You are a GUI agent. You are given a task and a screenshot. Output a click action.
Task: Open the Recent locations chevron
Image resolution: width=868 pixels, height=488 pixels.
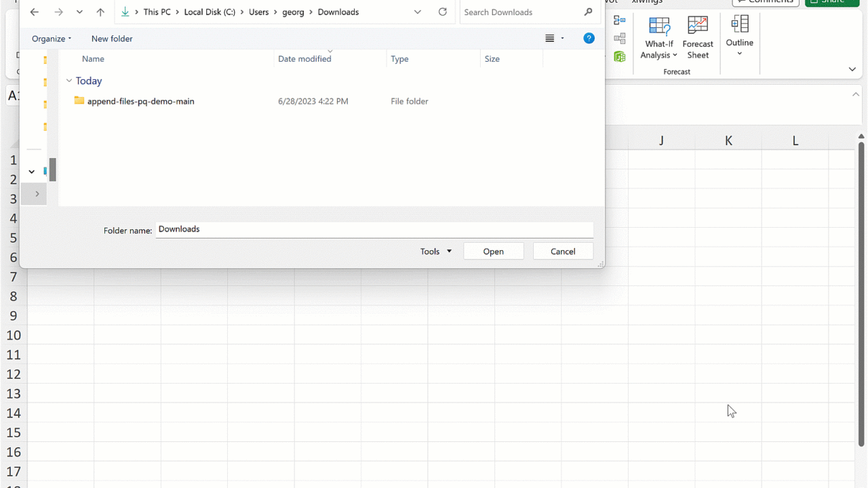(79, 12)
